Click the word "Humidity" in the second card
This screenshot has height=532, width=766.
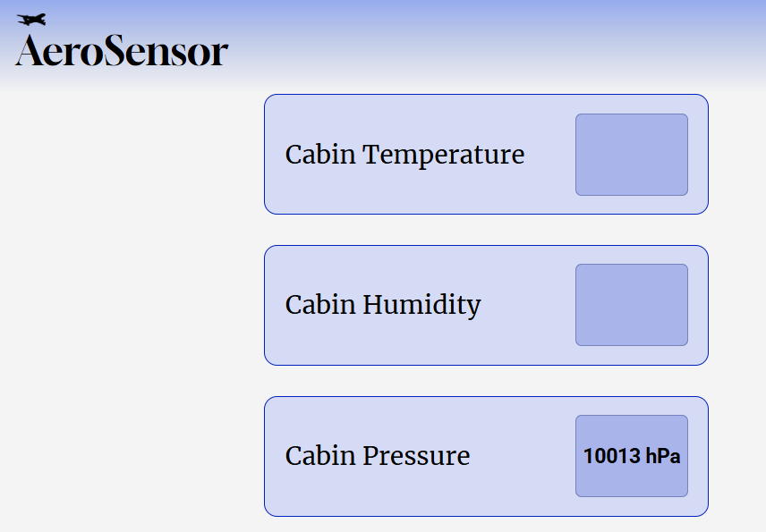tap(421, 306)
